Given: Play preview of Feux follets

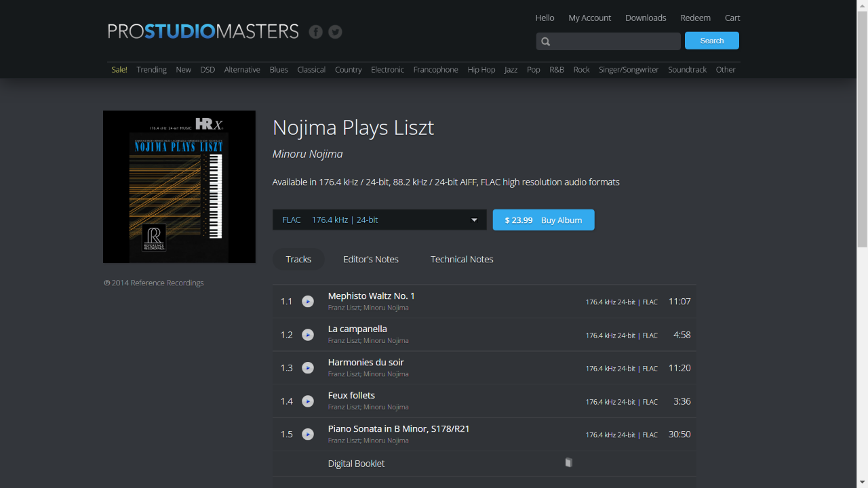Looking at the screenshot, I should pyautogui.click(x=308, y=401).
